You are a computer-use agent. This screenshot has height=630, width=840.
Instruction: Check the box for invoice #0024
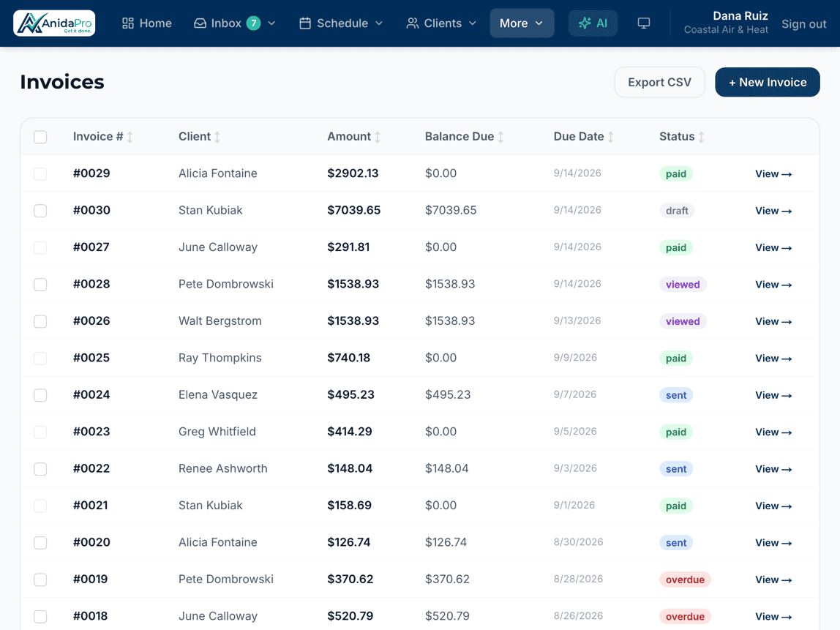click(x=40, y=395)
